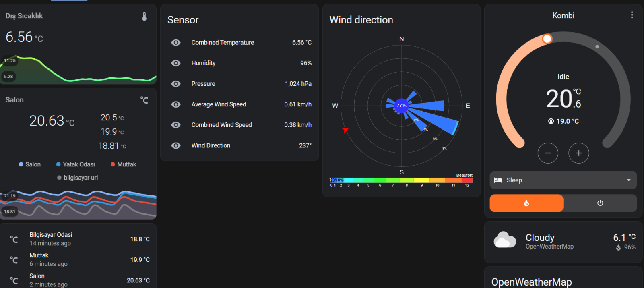The width and height of the screenshot is (644, 288).
Task: Click the Average Wind Speed value 0.61 km/h
Action: point(298,104)
